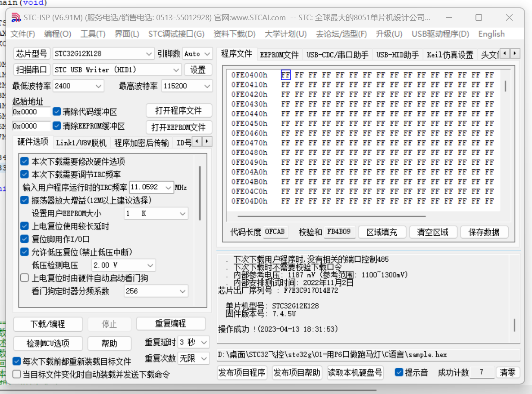Screen dimensions: 532x394
Task: Open 编程(O) menu
Action: [58, 34]
